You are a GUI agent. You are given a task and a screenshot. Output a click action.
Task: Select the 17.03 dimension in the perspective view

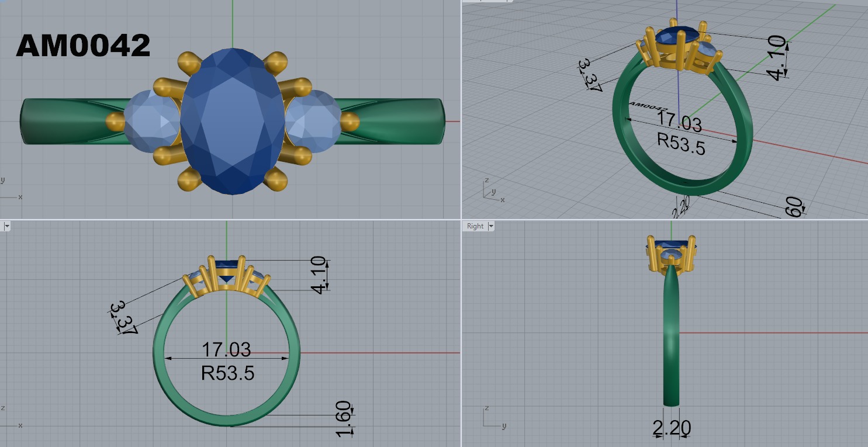coord(679,121)
